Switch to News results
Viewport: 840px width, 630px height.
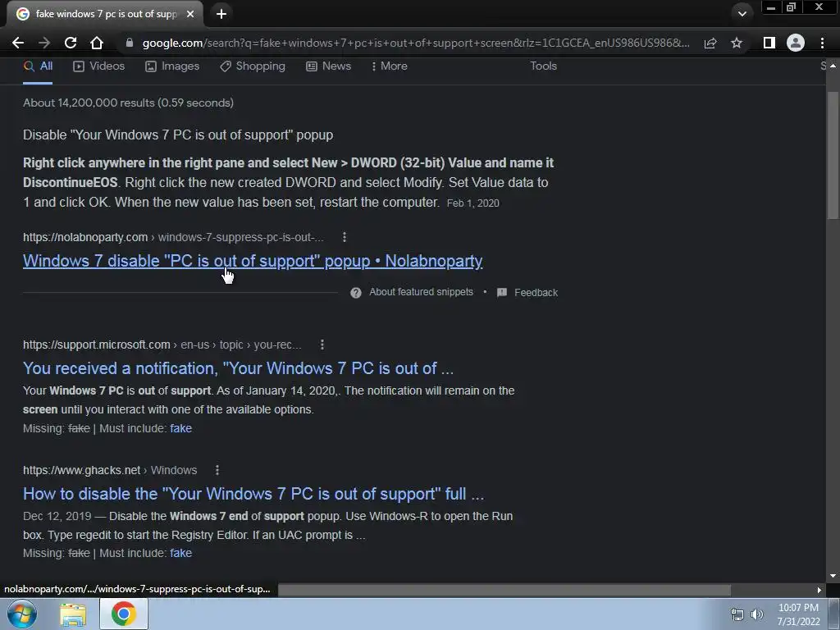328,66
